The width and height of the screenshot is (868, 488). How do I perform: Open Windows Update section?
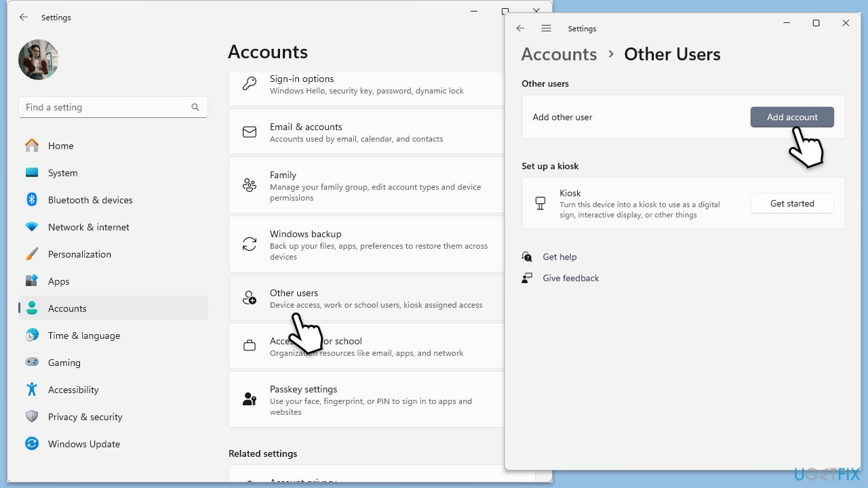click(x=83, y=444)
